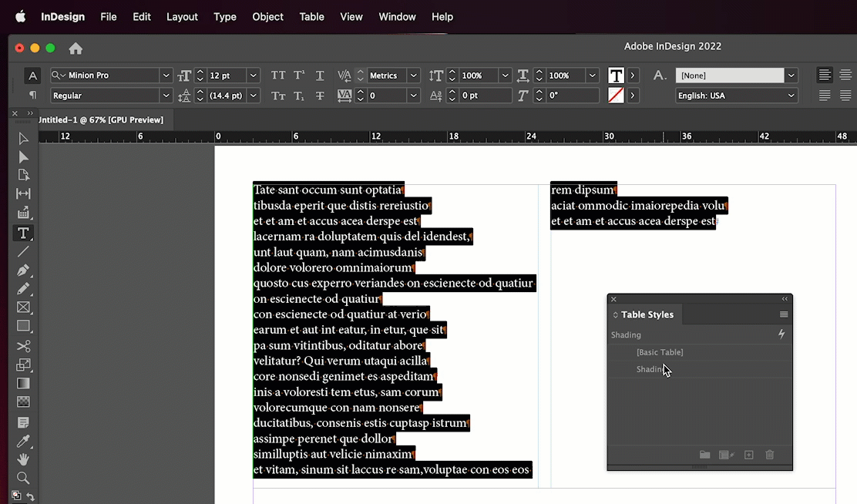857x504 pixels.
Task: Open Table Styles panel menu
Action: point(784,314)
